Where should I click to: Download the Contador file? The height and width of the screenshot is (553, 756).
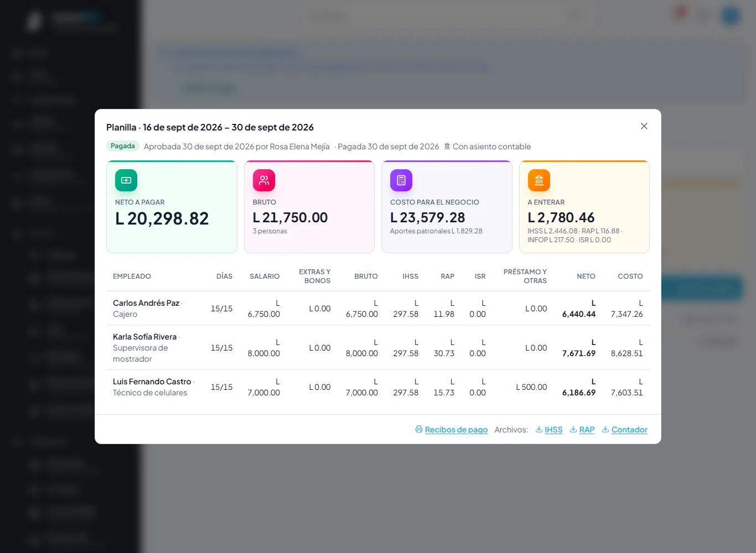[x=629, y=430]
